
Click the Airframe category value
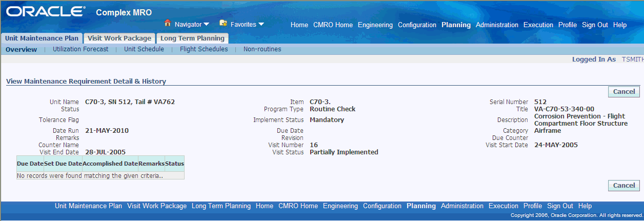[548, 131]
